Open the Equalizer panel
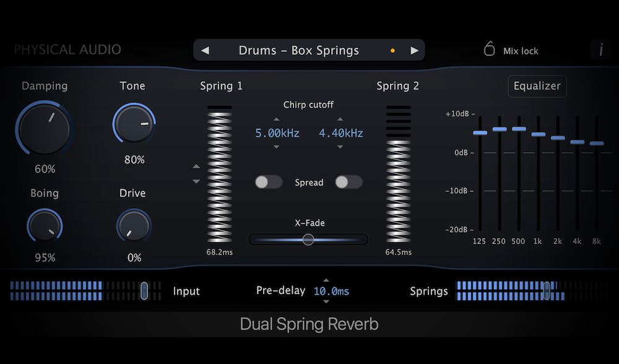This screenshot has height=364, width=619. (537, 86)
